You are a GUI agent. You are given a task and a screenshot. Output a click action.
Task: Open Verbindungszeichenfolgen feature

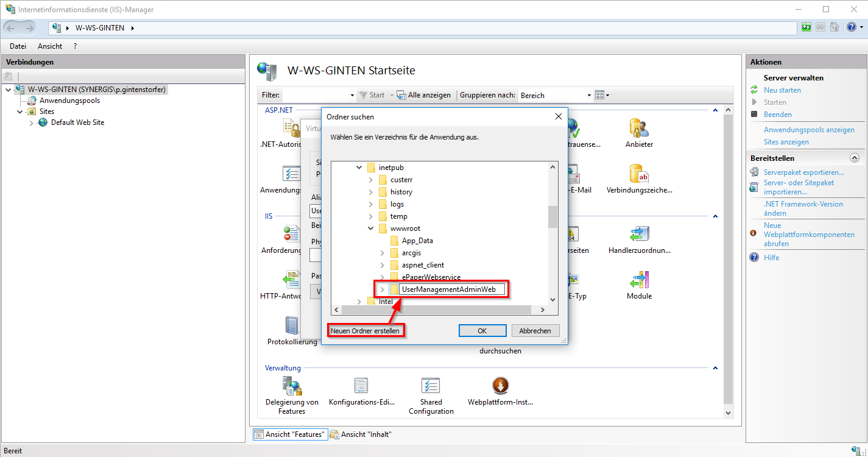tap(638, 175)
